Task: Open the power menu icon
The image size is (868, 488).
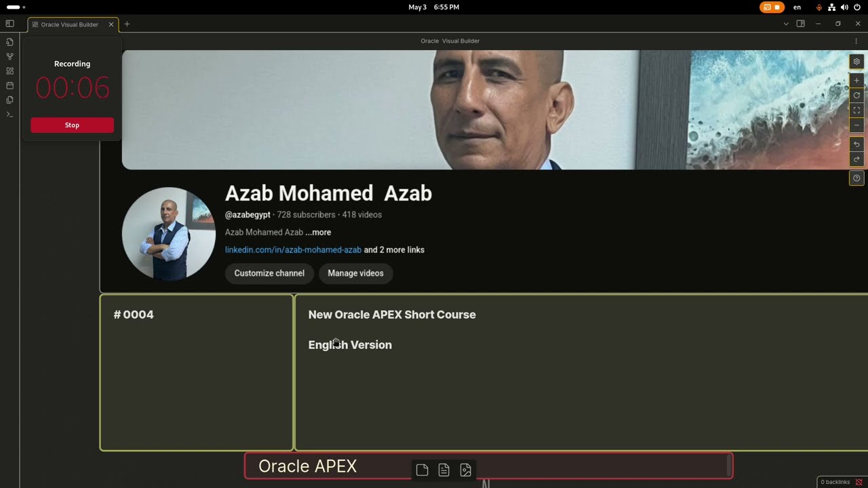Action: pos(857,7)
